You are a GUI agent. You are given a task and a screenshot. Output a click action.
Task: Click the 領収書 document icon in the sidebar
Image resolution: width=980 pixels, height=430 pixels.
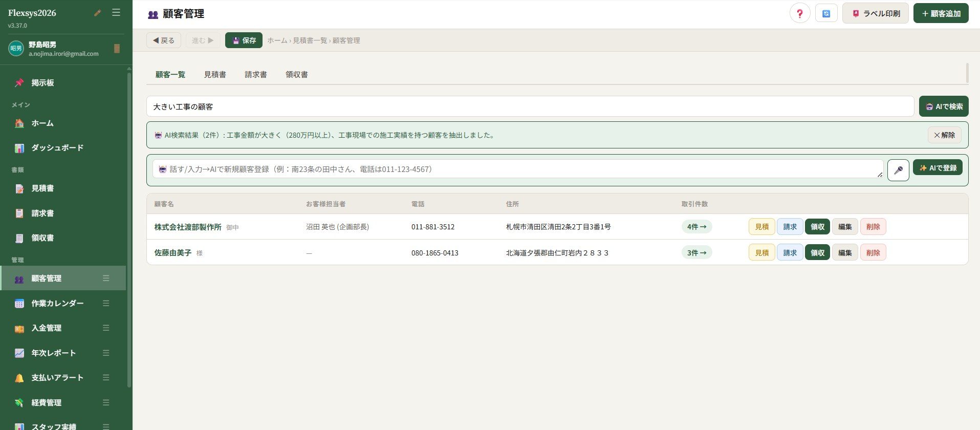[x=19, y=238]
